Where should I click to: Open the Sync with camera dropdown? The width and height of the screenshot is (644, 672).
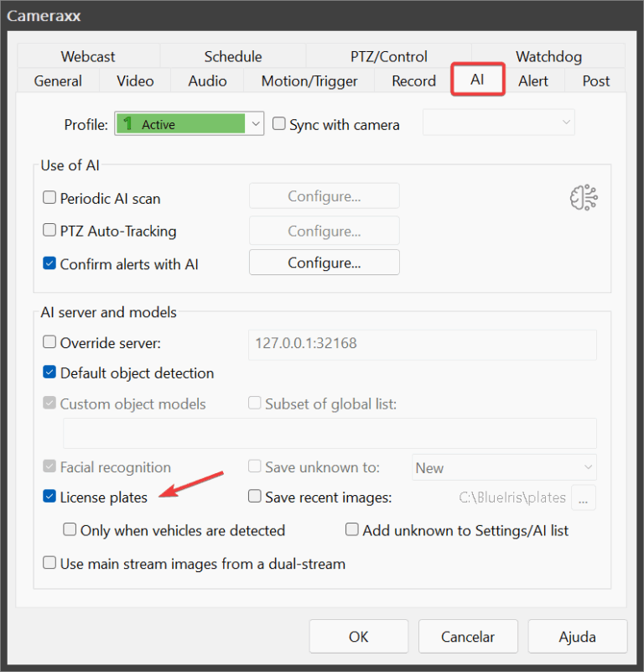(499, 122)
